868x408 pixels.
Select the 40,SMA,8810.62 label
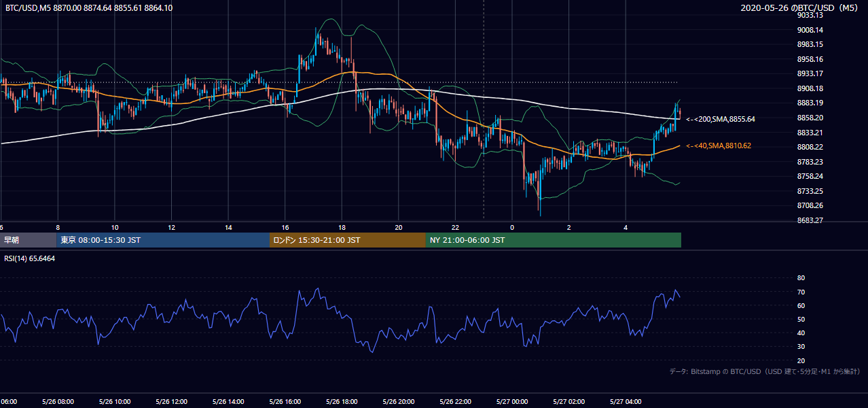click(719, 146)
